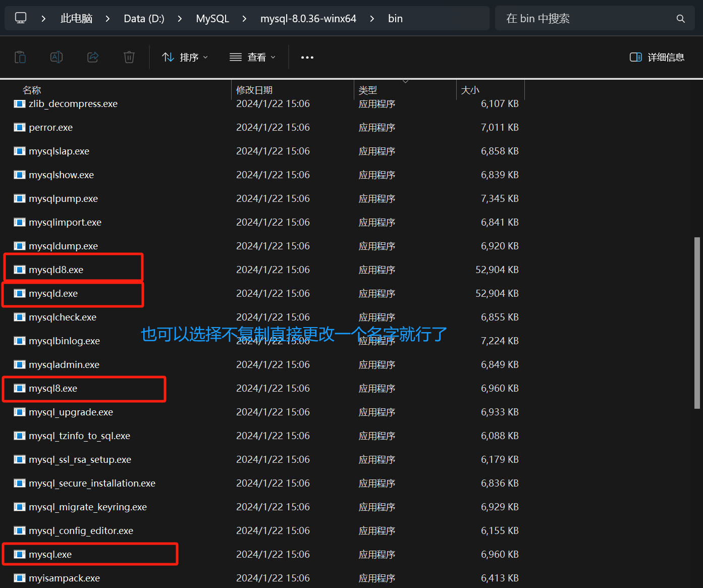The height and width of the screenshot is (588, 703).
Task: Click the mysqlslap.exe file icon
Action: coord(20,151)
